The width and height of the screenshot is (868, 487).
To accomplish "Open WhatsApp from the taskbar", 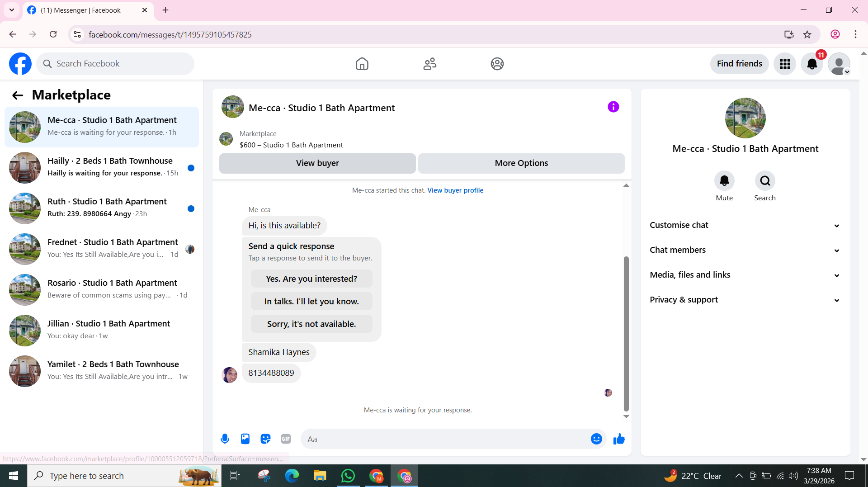I will 348,476.
